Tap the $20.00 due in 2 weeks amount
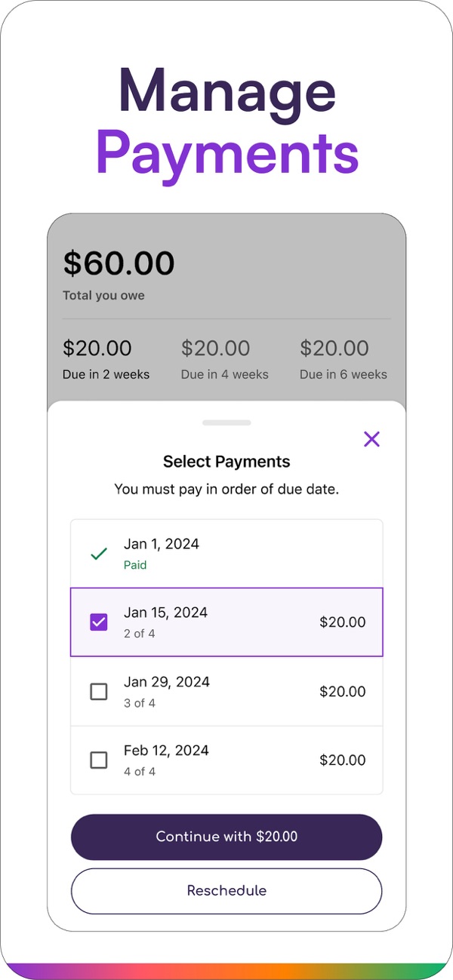The image size is (453, 980). [97, 349]
